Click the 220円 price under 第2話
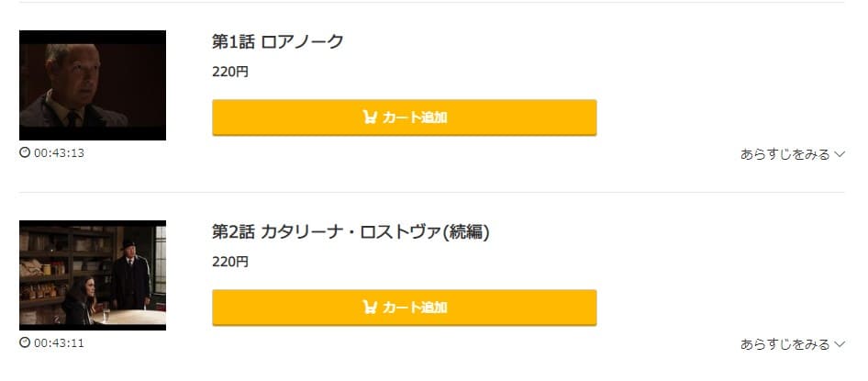Viewport: 868px width, 381px height. (x=230, y=262)
